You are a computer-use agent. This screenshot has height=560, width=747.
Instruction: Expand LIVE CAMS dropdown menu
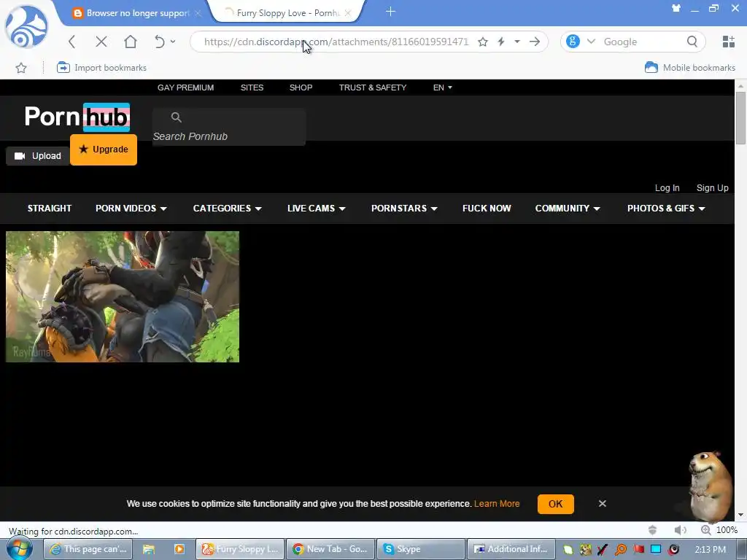(317, 209)
